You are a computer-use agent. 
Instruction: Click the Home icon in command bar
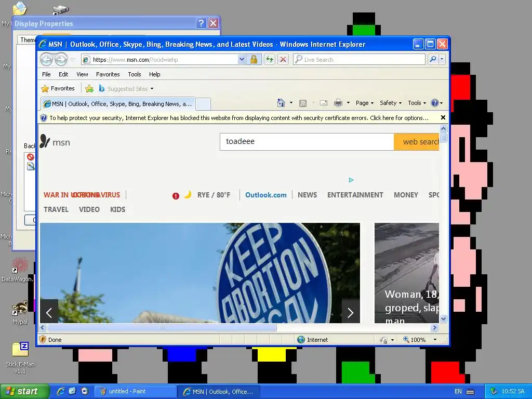pyautogui.click(x=281, y=103)
